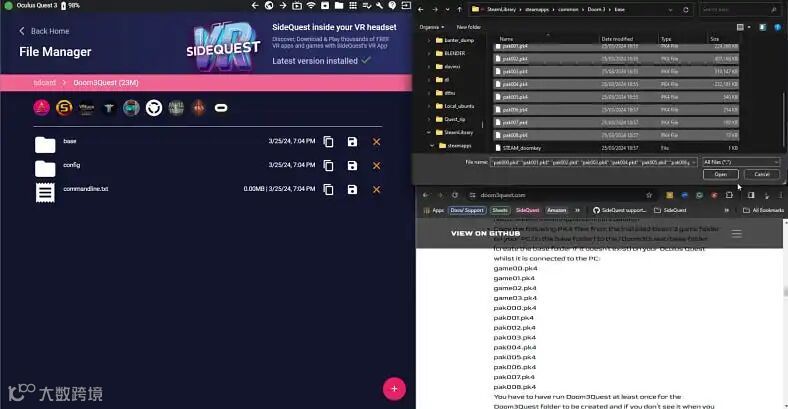Open the view options dropdown arrow in file dialog
Screen dimensions: 788x409
coord(749,27)
